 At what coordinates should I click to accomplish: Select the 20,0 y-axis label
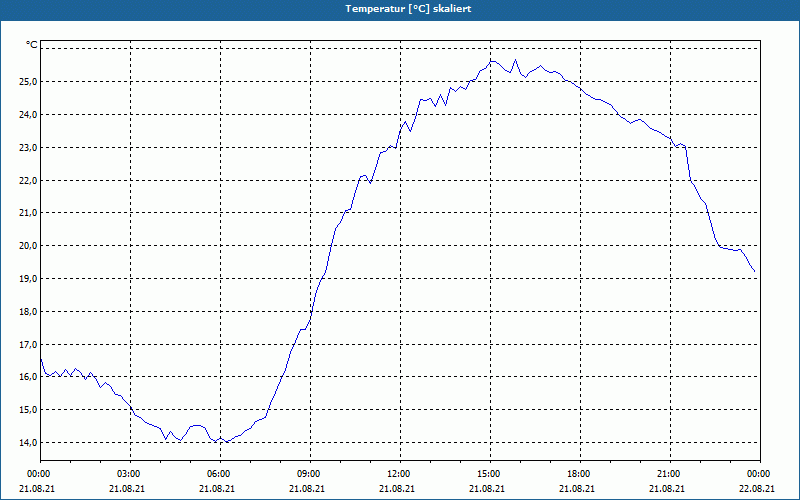(x=29, y=245)
